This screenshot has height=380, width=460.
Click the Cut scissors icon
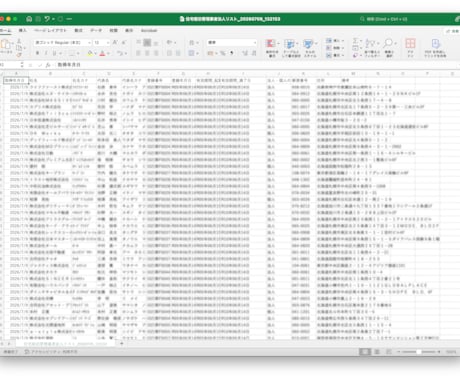(19, 41)
